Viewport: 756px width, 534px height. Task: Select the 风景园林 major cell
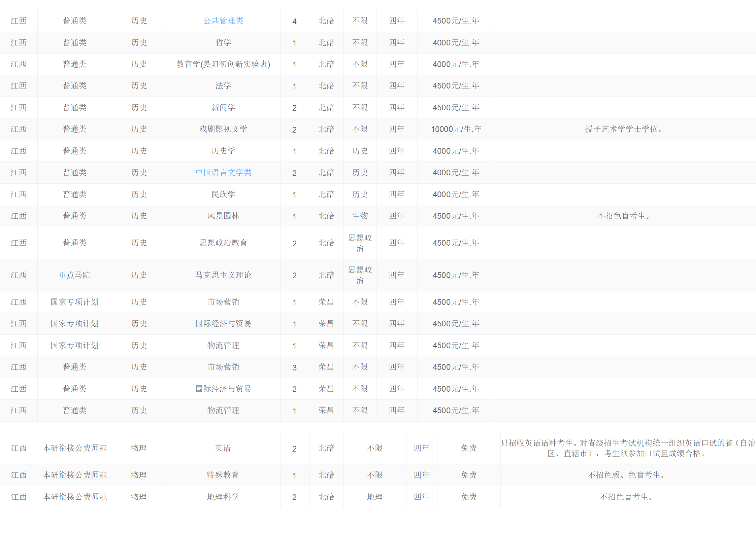(223, 216)
